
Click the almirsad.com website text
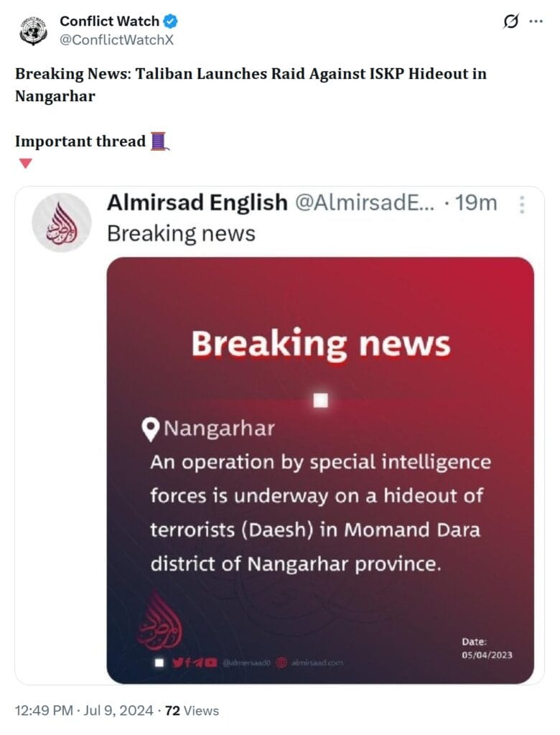[x=316, y=662]
